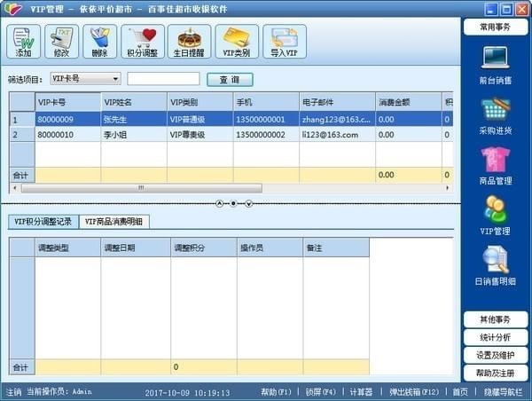Click 帮助(F1) in the status bar

[x=276, y=392]
